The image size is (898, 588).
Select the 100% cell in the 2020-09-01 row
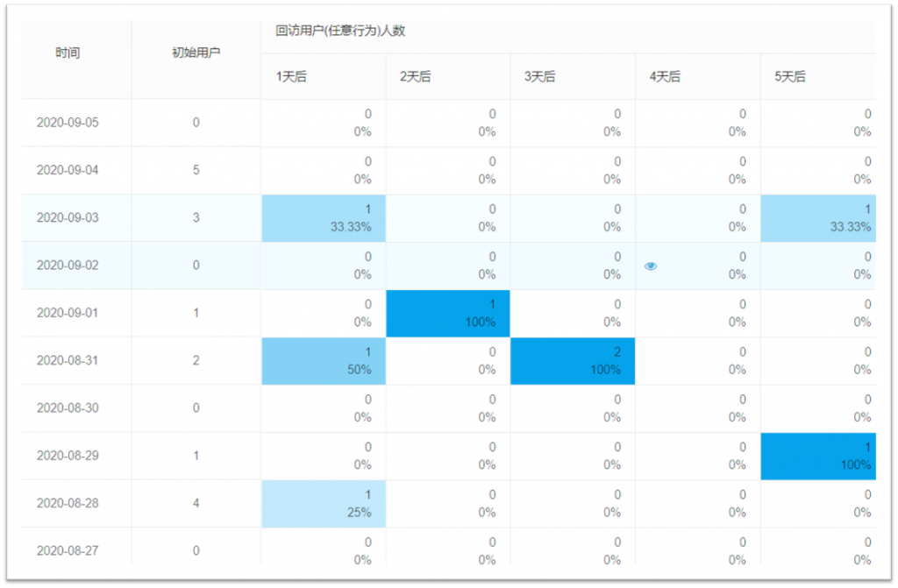(x=448, y=313)
